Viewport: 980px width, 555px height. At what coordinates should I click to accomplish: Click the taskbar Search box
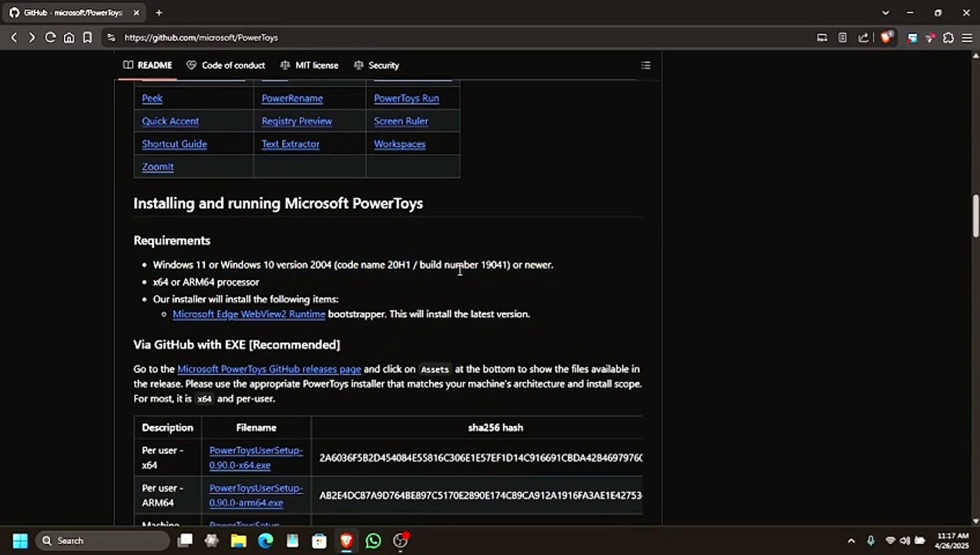coord(102,540)
